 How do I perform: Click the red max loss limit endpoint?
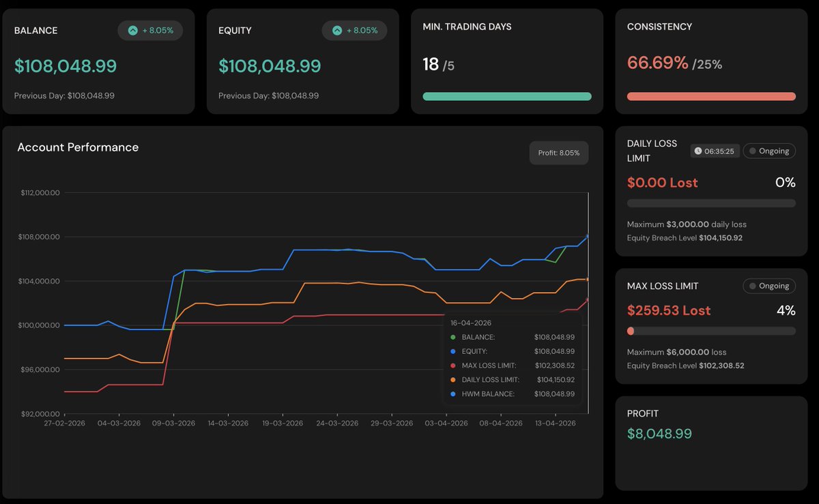tap(588, 300)
